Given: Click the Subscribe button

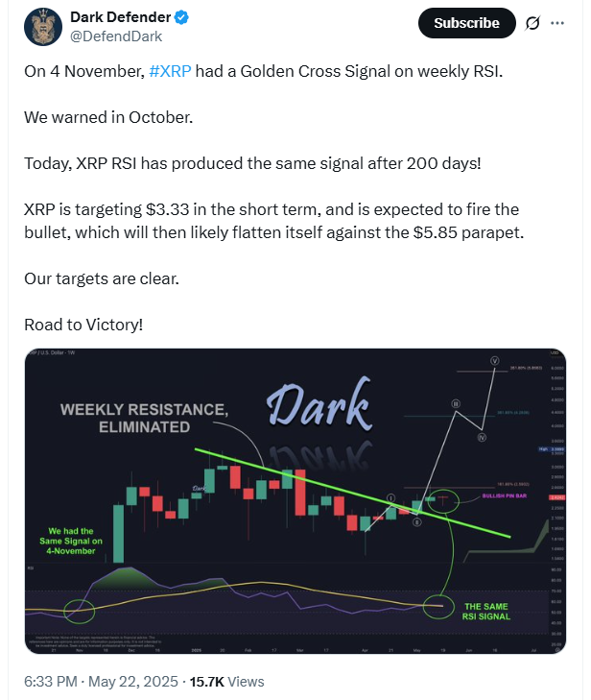Looking at the screenshot, I should point(466,23).
